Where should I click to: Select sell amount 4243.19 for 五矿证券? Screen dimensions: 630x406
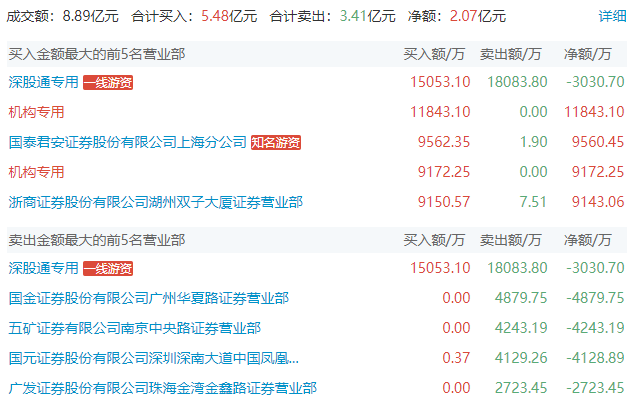[521, 328]
